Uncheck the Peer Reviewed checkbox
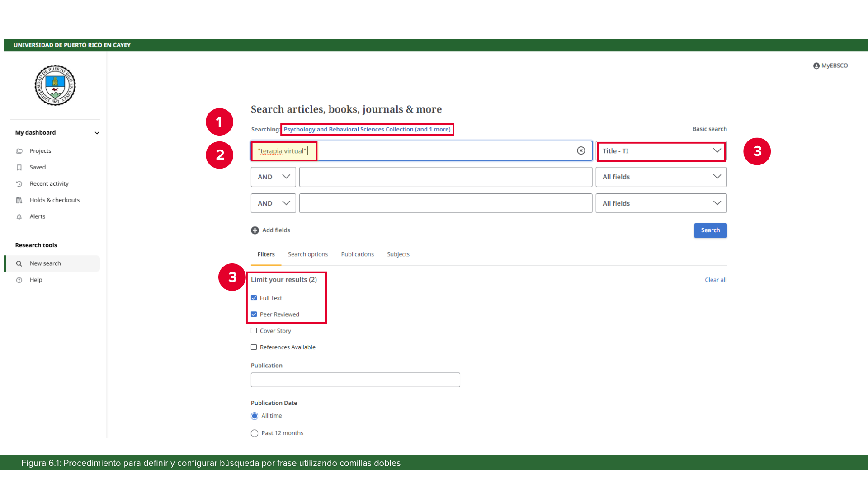The height and width of the screenshot is (488, 868). (x=254, y=314)
